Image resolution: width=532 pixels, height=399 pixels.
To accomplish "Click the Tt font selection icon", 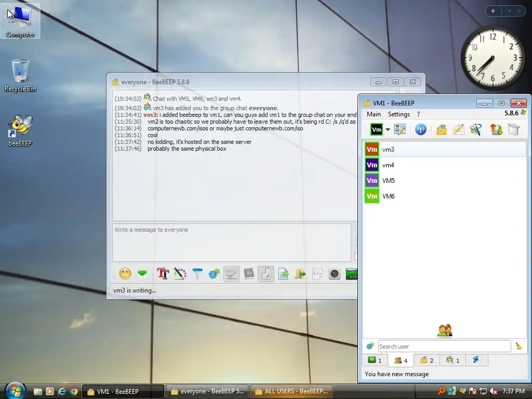I will (163, 273).
